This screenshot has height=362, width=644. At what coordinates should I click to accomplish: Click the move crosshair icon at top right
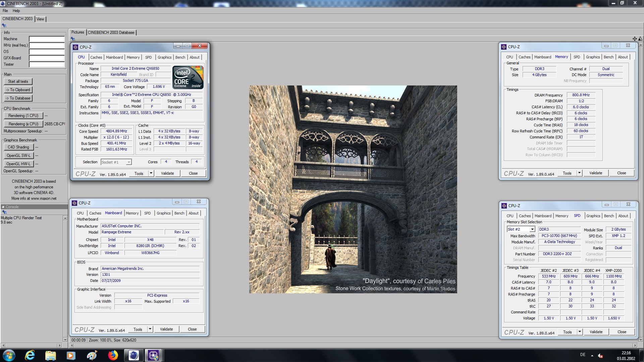point(635,39)
